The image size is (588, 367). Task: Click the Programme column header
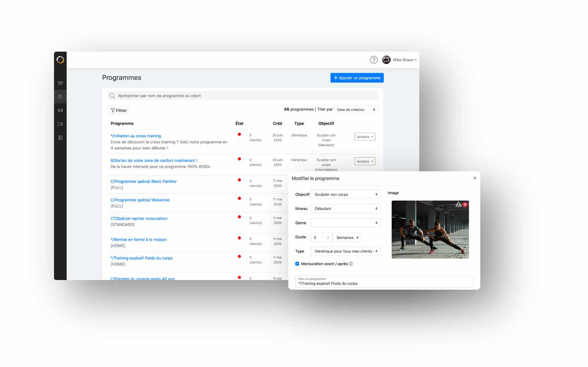point(122,124)
